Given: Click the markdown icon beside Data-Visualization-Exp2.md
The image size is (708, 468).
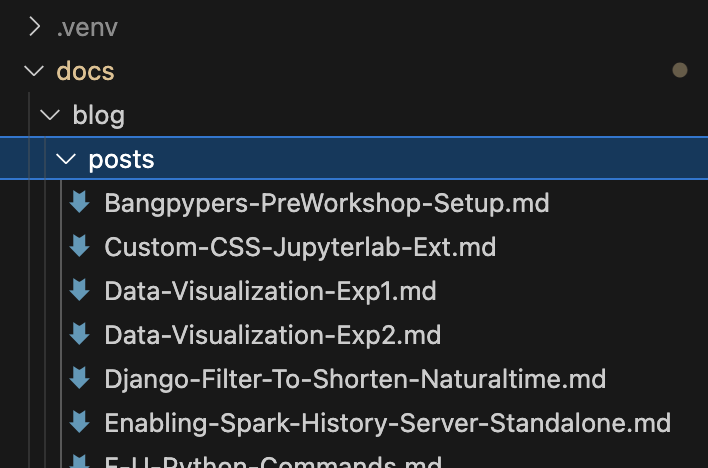Looking at the screenshot, I should tap(80, 335).
